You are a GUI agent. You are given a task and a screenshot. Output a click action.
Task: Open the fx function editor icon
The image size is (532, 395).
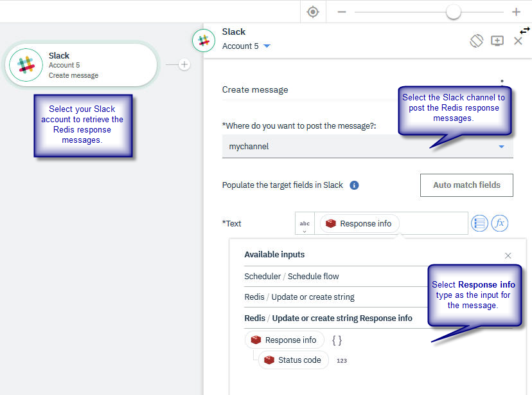[x=499, y=223]
